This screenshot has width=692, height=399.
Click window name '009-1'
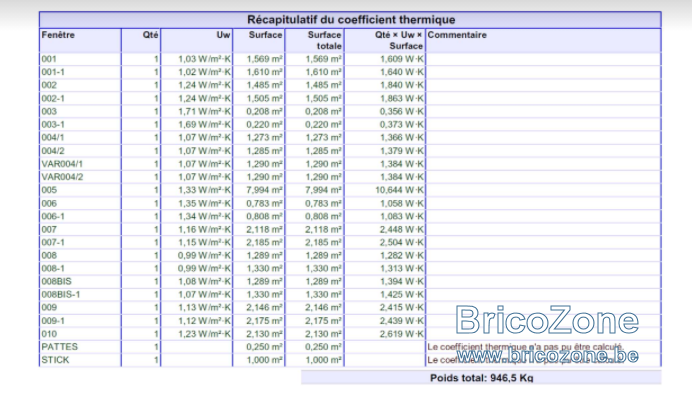pos(53,321)
